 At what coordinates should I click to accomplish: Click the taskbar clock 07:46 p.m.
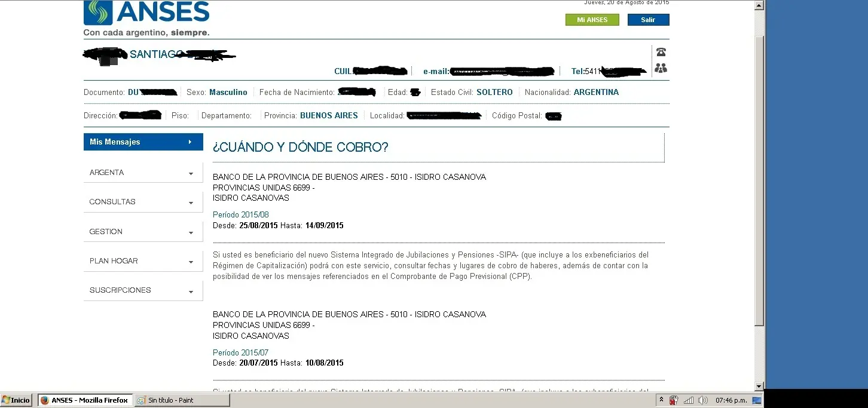tap(732, 400)
